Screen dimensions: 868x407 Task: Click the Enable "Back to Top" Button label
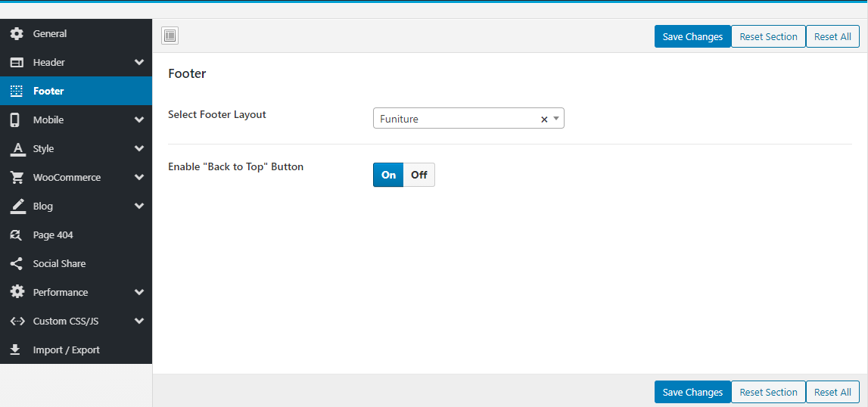pos(236,166)
